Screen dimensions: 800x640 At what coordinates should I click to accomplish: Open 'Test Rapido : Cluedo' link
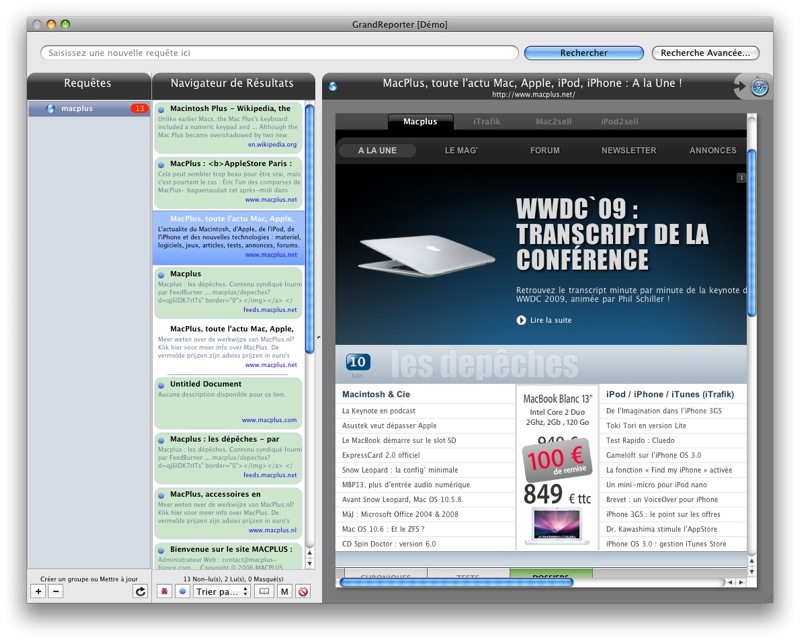(x=640, y=440)
